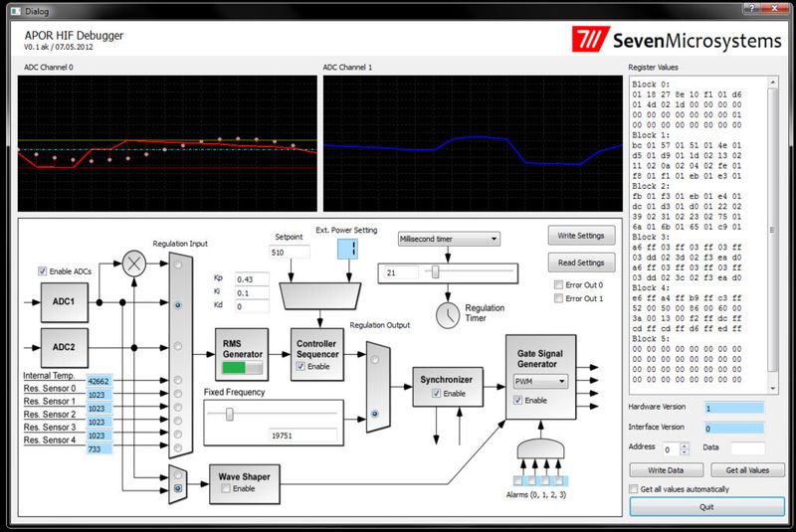Enable the Wave Shaper checkbox
Screen dimensions: 796x532
click(x=226, y=488)
